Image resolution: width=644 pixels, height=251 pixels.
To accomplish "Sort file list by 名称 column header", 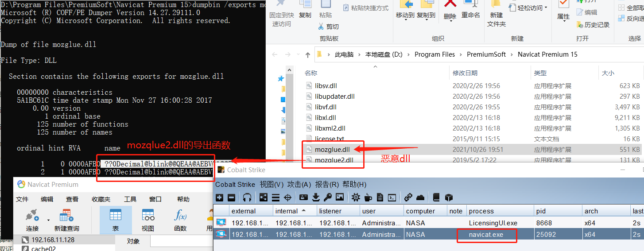I will pyautogui.click(x=311, y=73).
